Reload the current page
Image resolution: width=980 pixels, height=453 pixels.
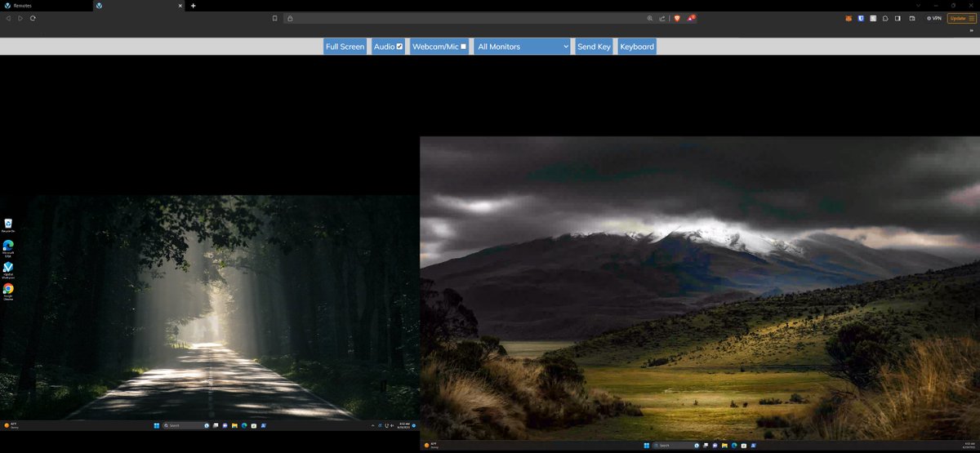(x=33, y=18)
